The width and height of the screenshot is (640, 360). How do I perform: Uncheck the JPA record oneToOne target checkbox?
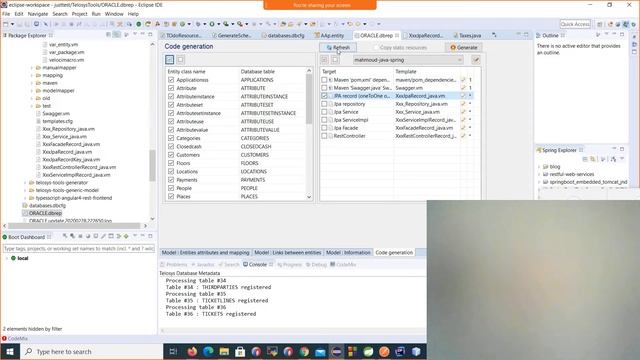[x=324, y=96]
